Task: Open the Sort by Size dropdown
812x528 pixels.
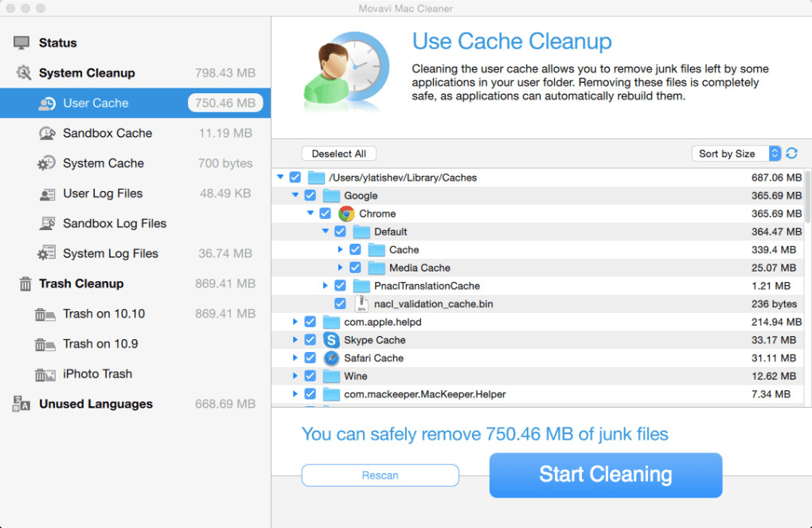Action: [x=736, y=154]
